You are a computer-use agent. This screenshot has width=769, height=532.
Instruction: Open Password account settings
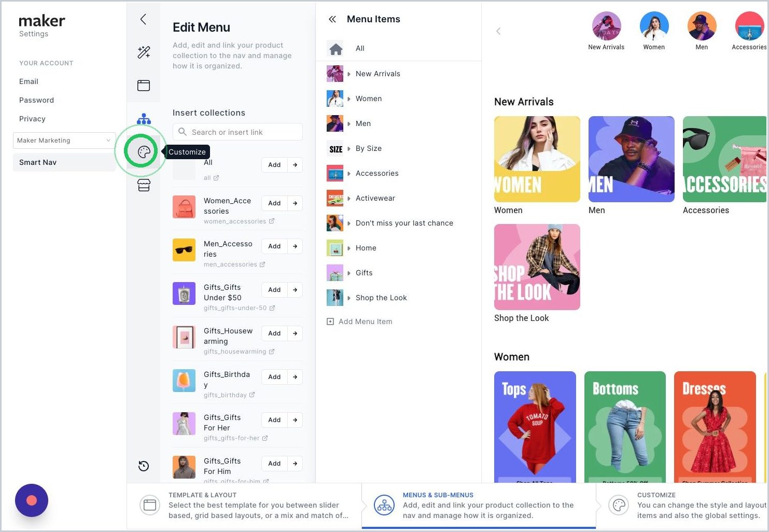pos(36,100)
